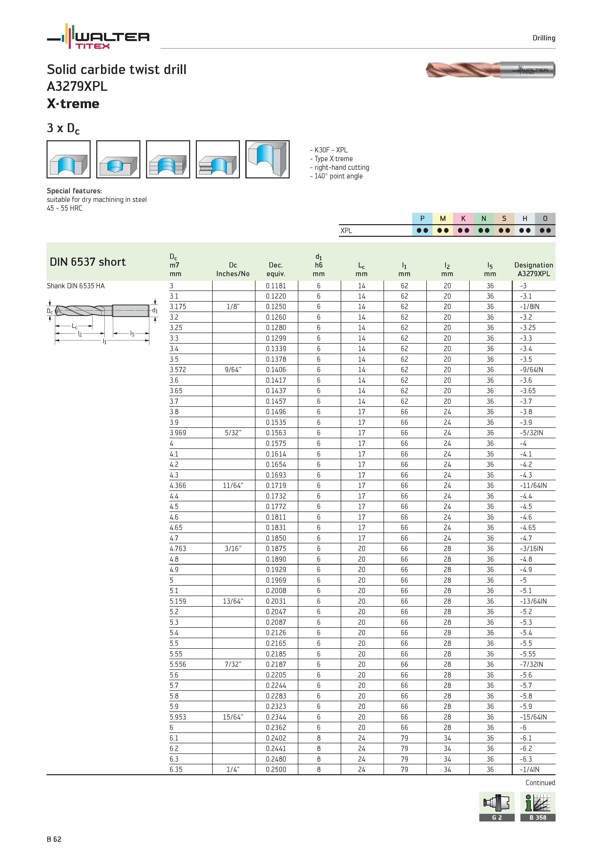Screen dimensions: 614x868
Task: Click the "- 140° point angle" feature line
Action: pos(336,176)
